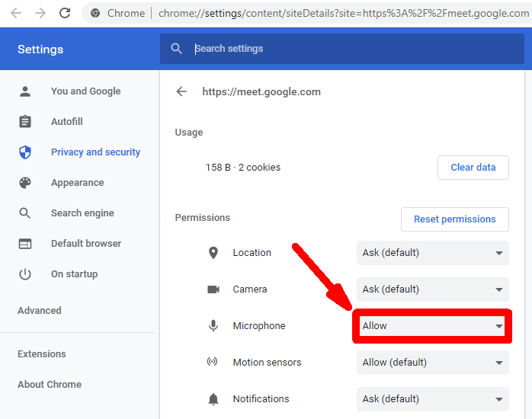The height and width of the screenshot is (419, 532).
Task: Open the Search engine settings section
Action: click(82, 213)
